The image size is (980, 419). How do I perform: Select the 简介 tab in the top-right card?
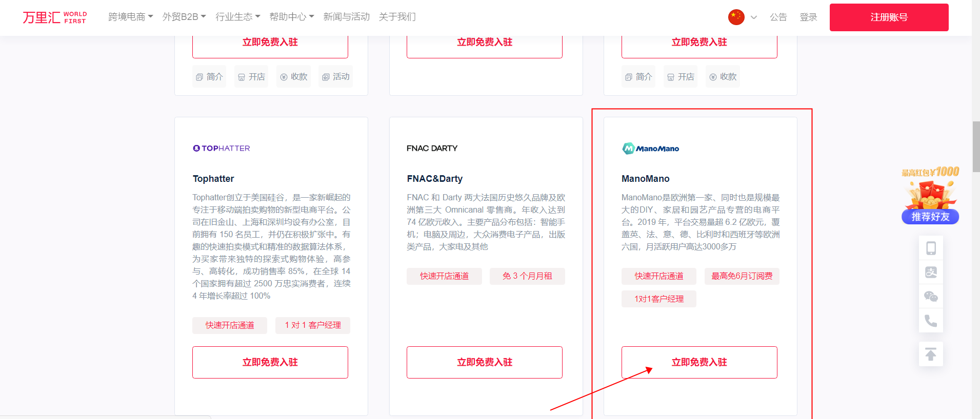[638, 77]
